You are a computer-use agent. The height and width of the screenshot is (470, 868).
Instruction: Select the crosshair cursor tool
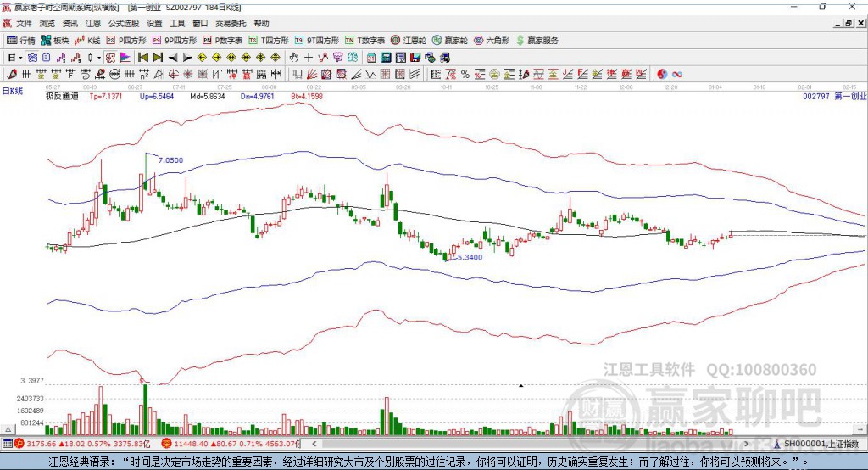309,57
